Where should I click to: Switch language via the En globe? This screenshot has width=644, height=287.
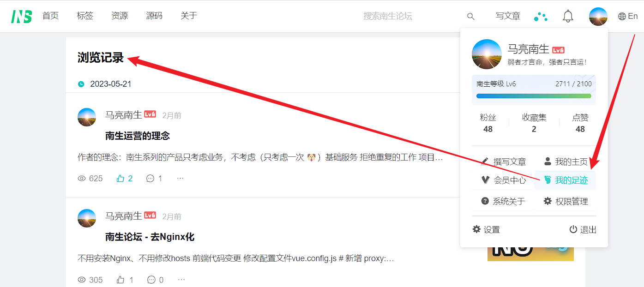click(628, 16)
